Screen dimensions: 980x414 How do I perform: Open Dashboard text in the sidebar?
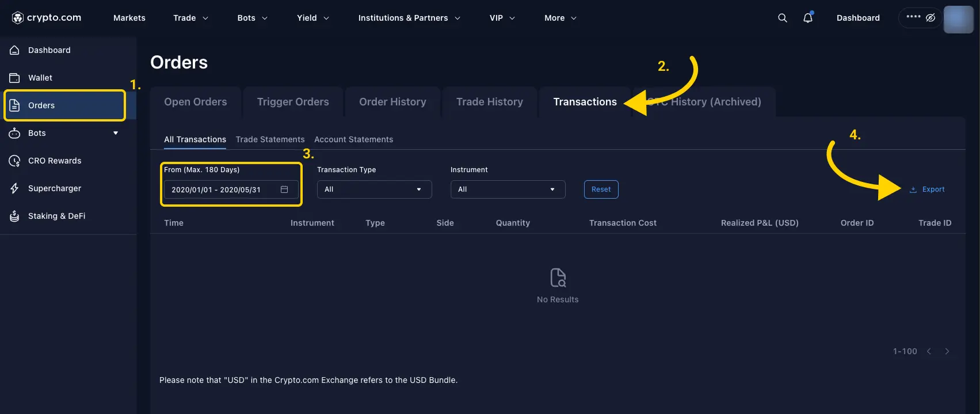(x=49, y=50)
